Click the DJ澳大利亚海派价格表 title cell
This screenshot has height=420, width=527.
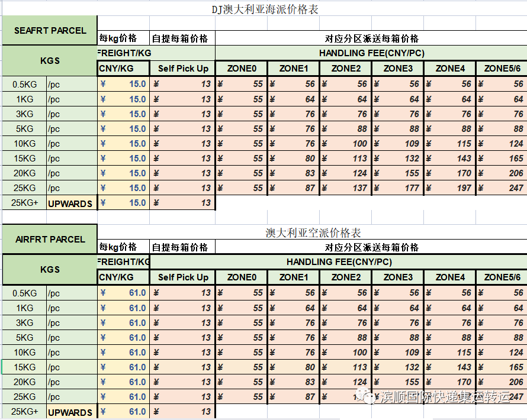(x=265, y=9)
